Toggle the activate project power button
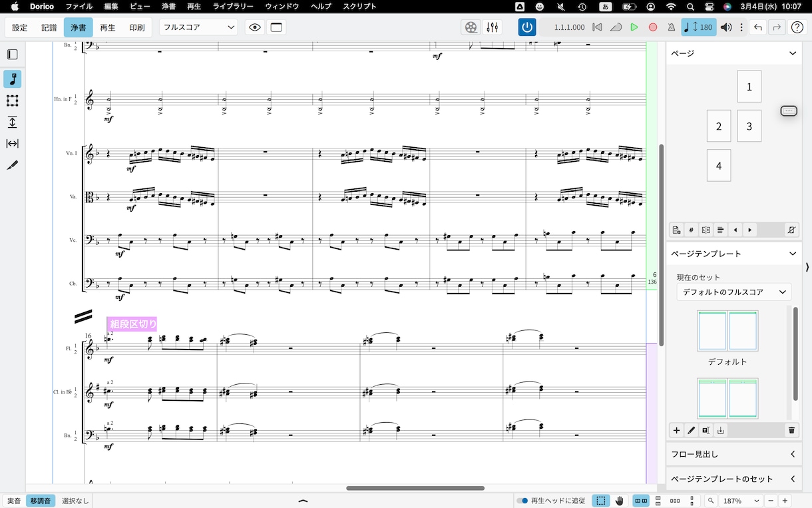This screenshot has width=812, height=508. coord(527,27)
